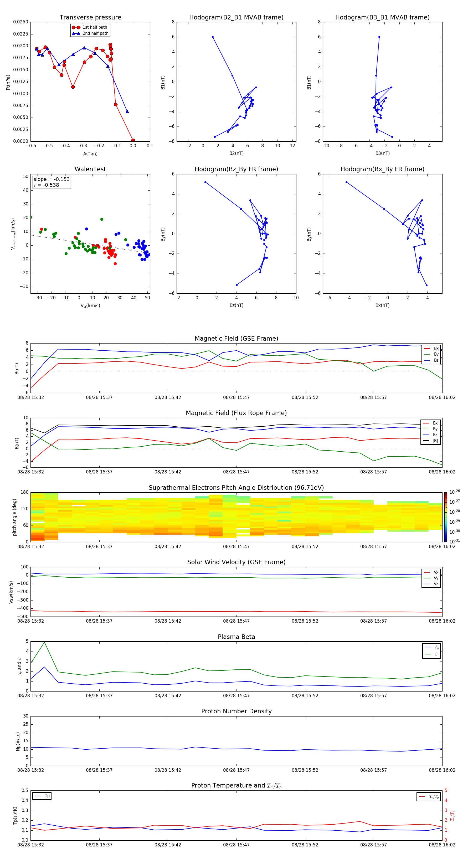This screenshot has width=473, height=868.
Task: Click the 'Pt(nPa)' y-axis label
Action: 8,82
